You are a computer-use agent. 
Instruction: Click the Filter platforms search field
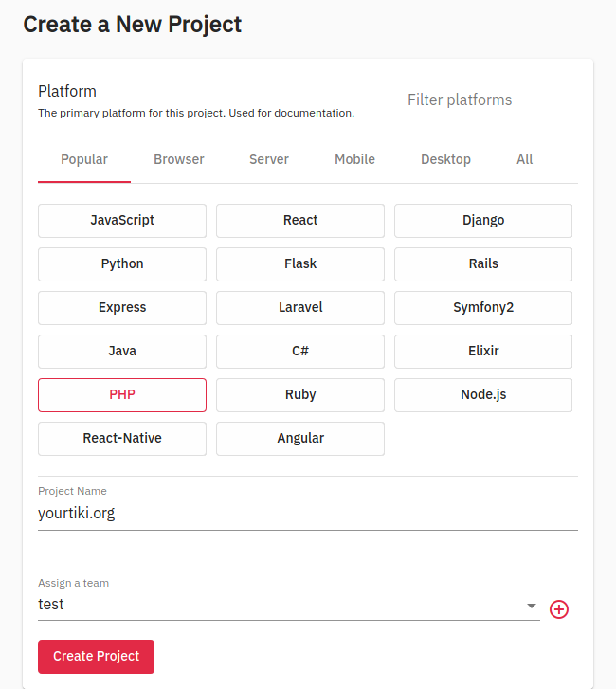[x=492, y=100]
